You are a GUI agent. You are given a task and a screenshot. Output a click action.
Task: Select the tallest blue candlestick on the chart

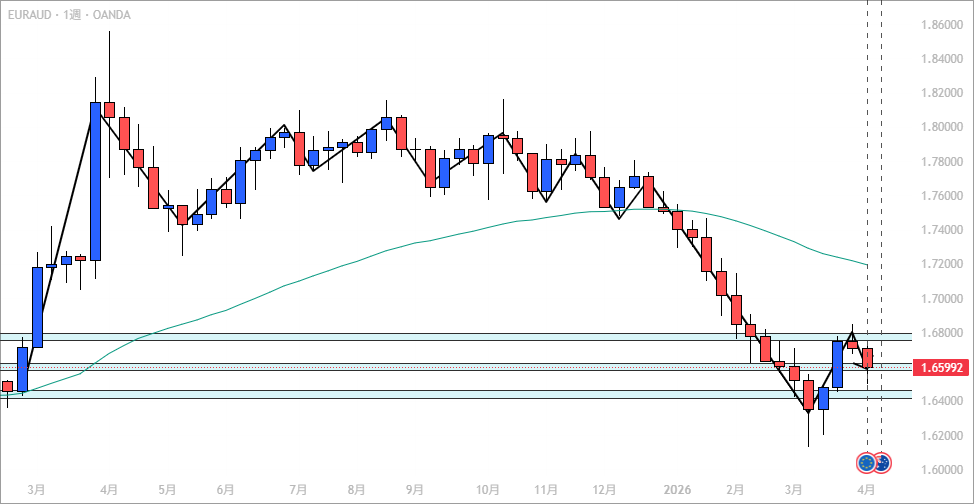(x=96, y=180)
